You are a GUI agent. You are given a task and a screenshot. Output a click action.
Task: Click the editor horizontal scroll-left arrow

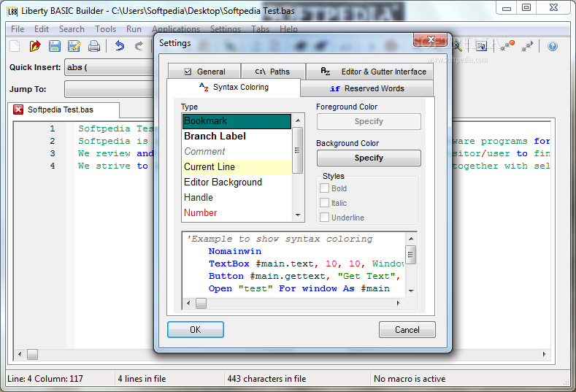pyautogui.click(x=20, y=354)
